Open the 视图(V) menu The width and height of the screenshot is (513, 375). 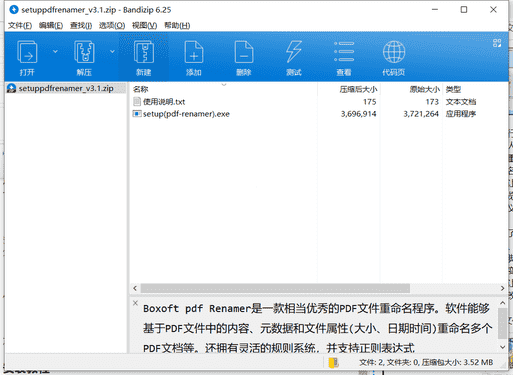(144, 25)
